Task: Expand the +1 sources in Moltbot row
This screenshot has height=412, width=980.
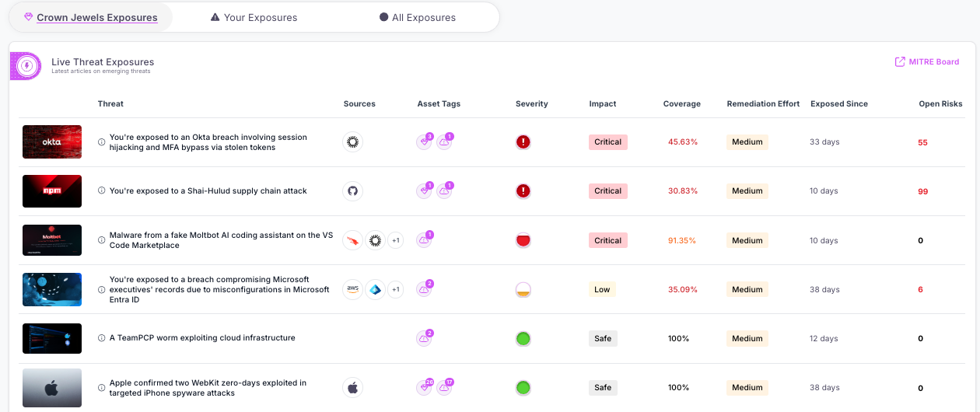Action: [x=396, y=240]
